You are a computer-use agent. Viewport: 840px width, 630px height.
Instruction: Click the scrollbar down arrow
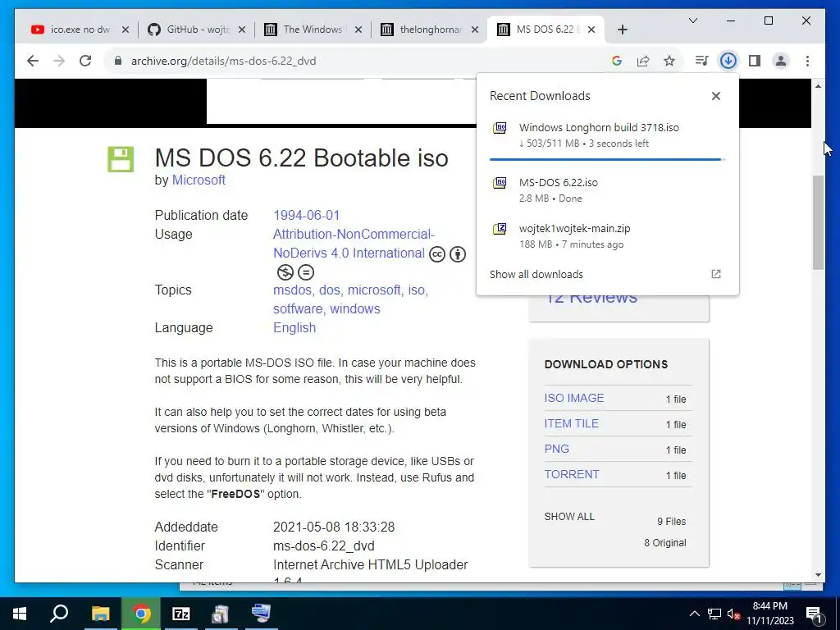818,575
